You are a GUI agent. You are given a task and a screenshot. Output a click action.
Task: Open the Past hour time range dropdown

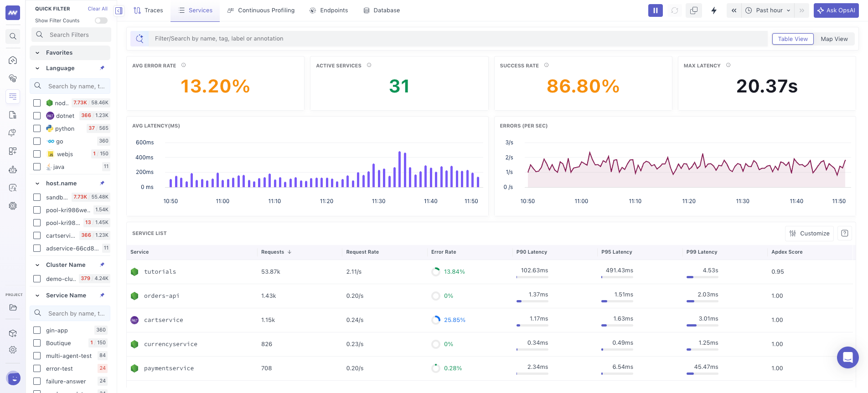coord(768,10)
